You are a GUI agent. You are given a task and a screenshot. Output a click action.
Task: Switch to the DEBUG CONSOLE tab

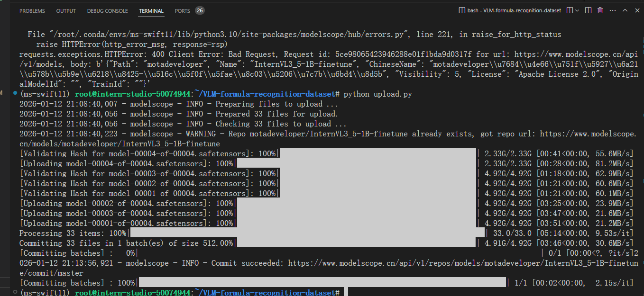[x=107, y=11]
